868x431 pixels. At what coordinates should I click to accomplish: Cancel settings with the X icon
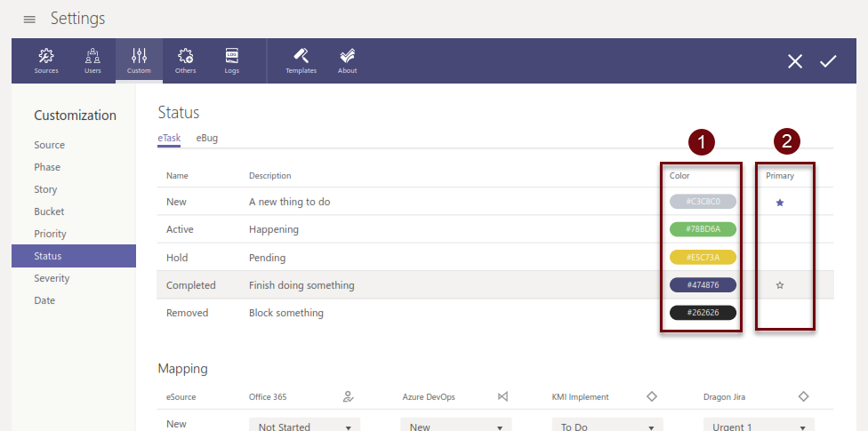(795, 61)
